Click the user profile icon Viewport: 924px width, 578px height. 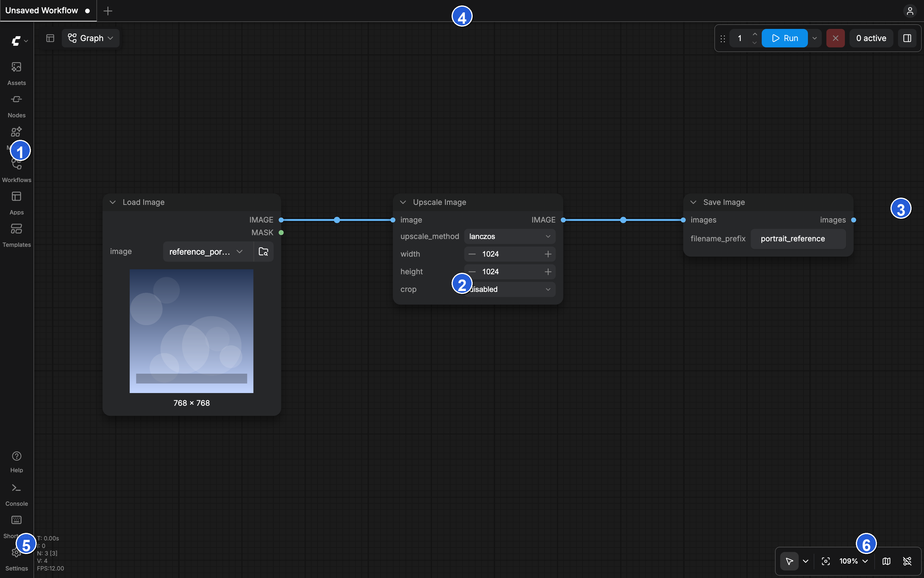(x=910, y=11)
